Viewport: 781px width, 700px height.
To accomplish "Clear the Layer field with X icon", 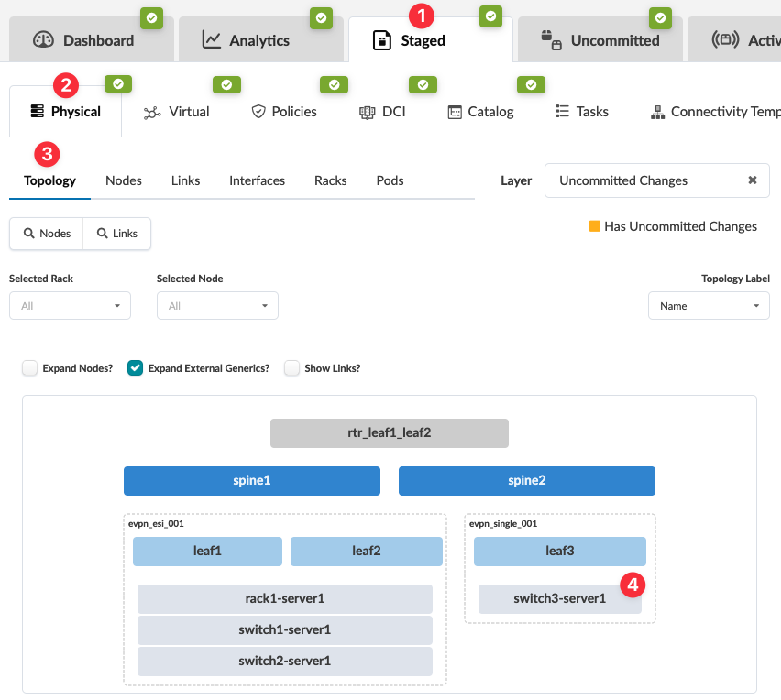I will tap(752, 180).
